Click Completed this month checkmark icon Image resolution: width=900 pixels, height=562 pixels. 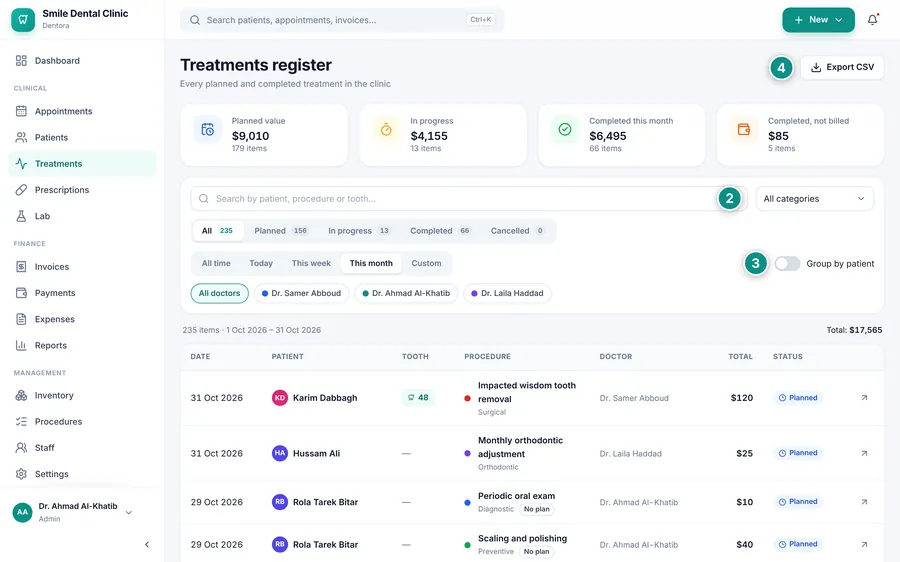pos(565,130)
